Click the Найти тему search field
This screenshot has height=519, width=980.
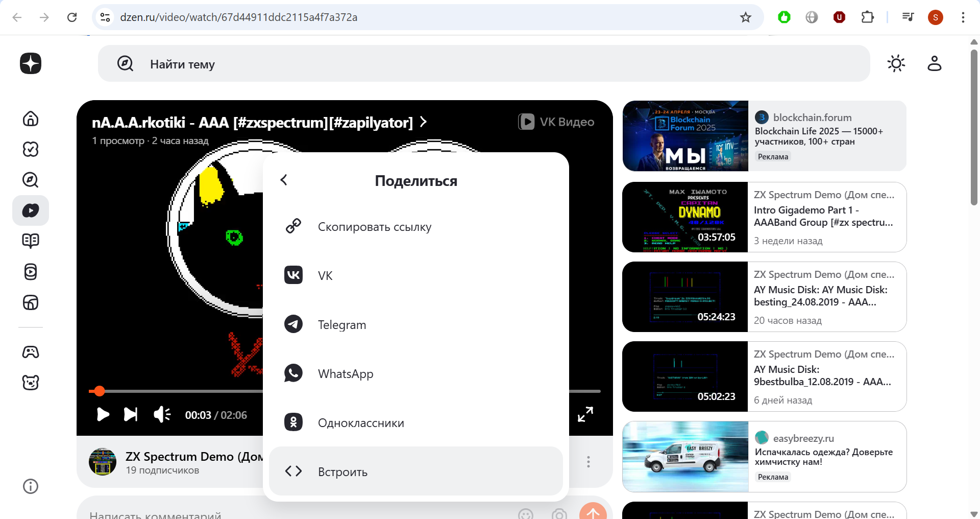484,63
